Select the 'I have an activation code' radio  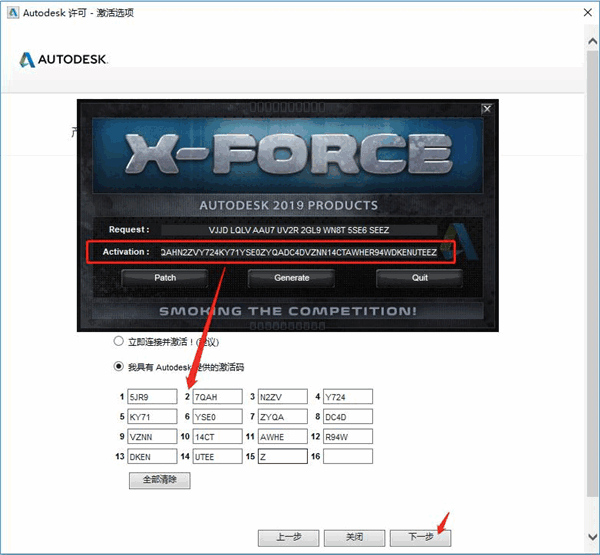click(119, 365)
